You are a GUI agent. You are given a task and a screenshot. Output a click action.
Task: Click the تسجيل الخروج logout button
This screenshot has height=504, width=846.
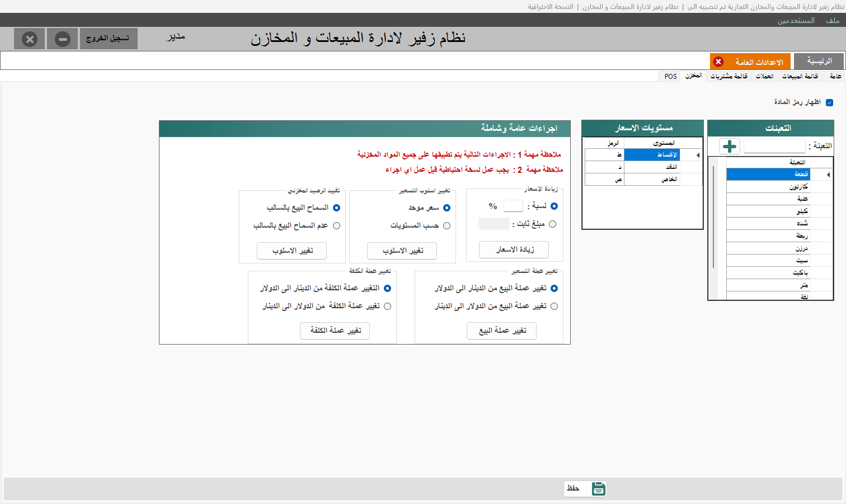point(109,39)
